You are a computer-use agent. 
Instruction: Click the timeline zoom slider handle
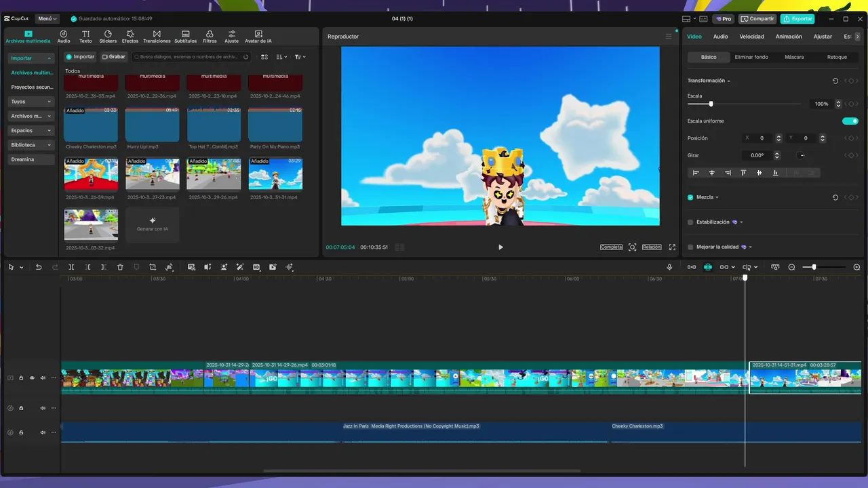pos(814,267)
